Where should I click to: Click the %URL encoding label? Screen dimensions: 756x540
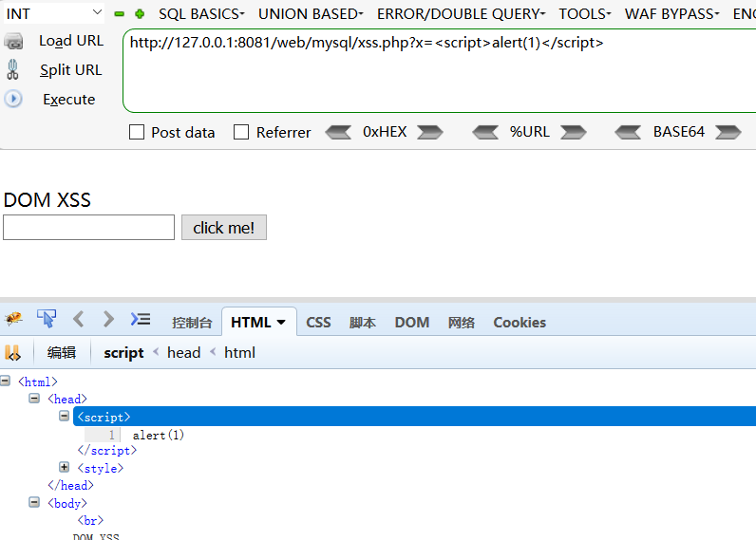[x=529, y=132]
